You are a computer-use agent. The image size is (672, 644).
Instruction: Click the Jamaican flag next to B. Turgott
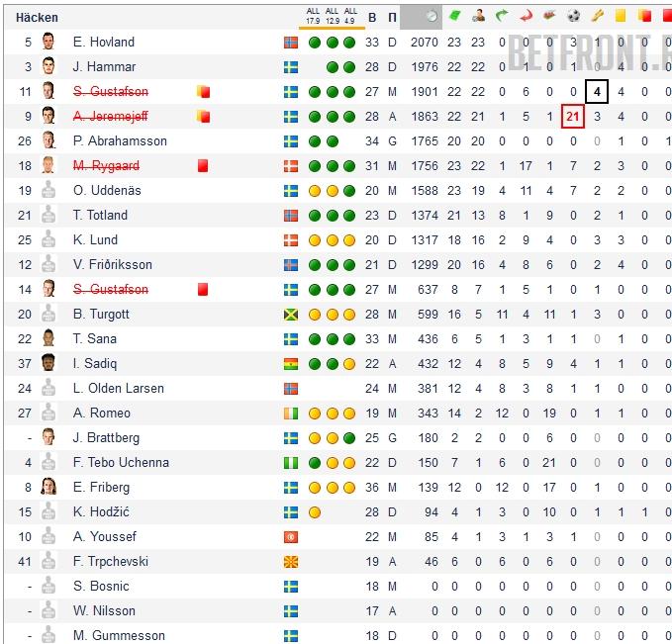(x=291, y=314)
